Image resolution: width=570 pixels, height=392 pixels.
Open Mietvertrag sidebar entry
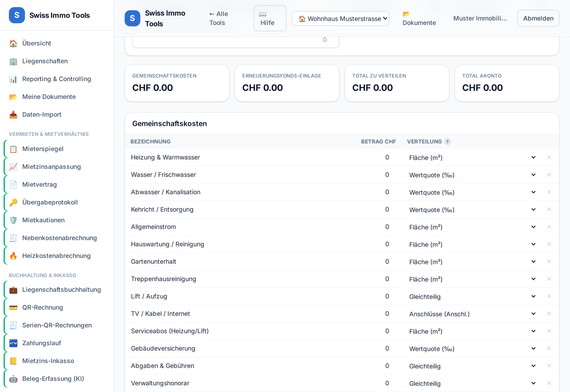pyautogui.click(x=57, y=184)
